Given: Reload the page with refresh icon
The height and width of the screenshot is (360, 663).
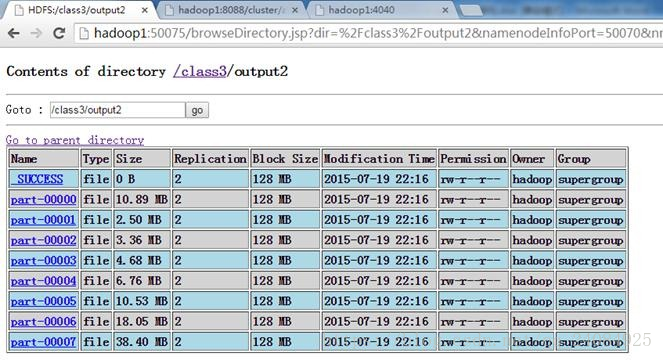Looking at the screenshot, I should tap(59, 33).
